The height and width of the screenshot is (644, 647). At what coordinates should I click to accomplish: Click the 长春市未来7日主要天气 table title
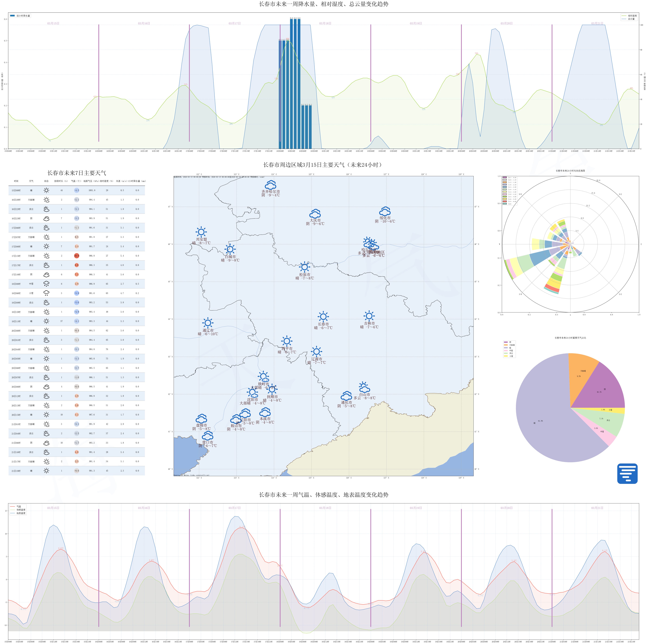coord(76,173)
